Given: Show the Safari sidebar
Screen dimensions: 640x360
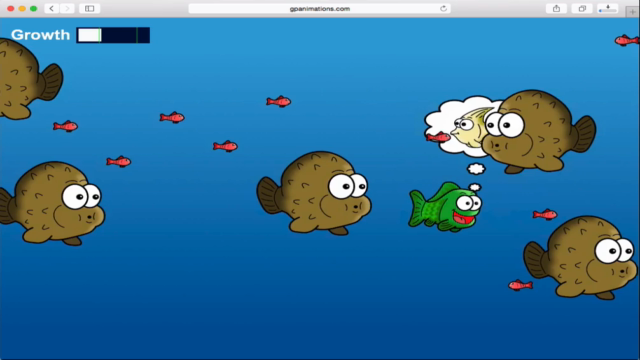Looking at the screenshot, I should point(89,9).
